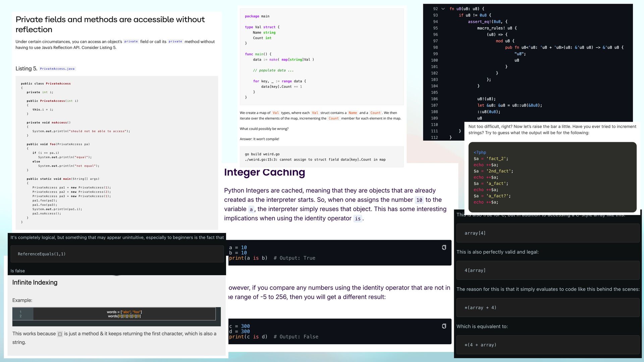Screen dimensions: 644x362
Task: Click the inline 'Count' code tag
Action: [x=375, y=113]
